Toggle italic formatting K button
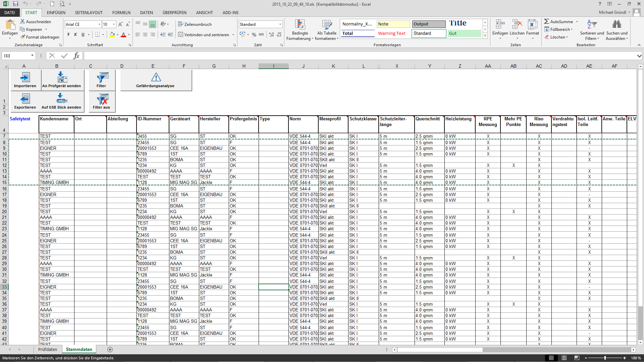Screen dimensions: 644x362 click(x=75, y=35)
